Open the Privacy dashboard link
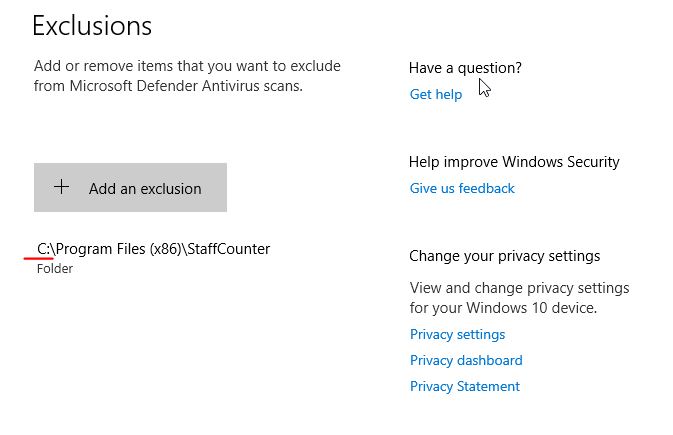Screen dimensions: 673x435 (x=466, y=360)
